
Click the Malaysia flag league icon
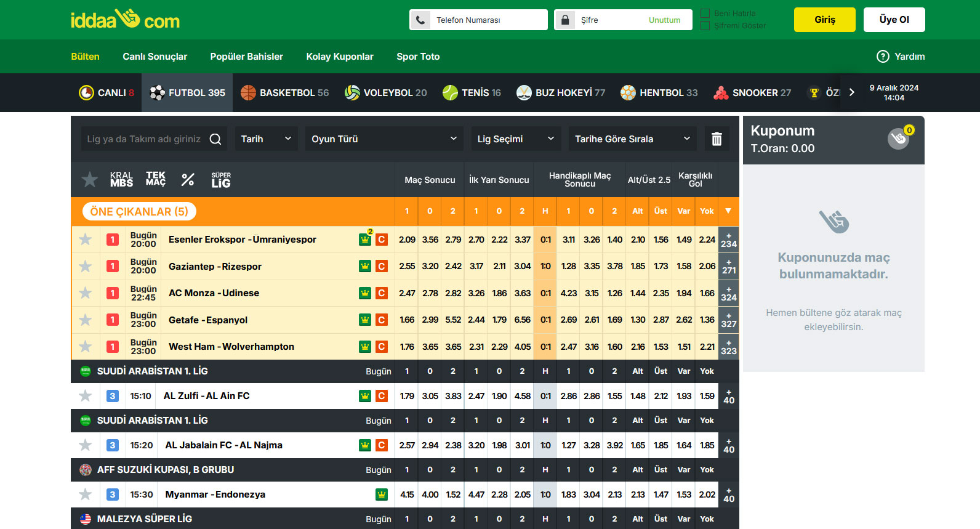86,519
